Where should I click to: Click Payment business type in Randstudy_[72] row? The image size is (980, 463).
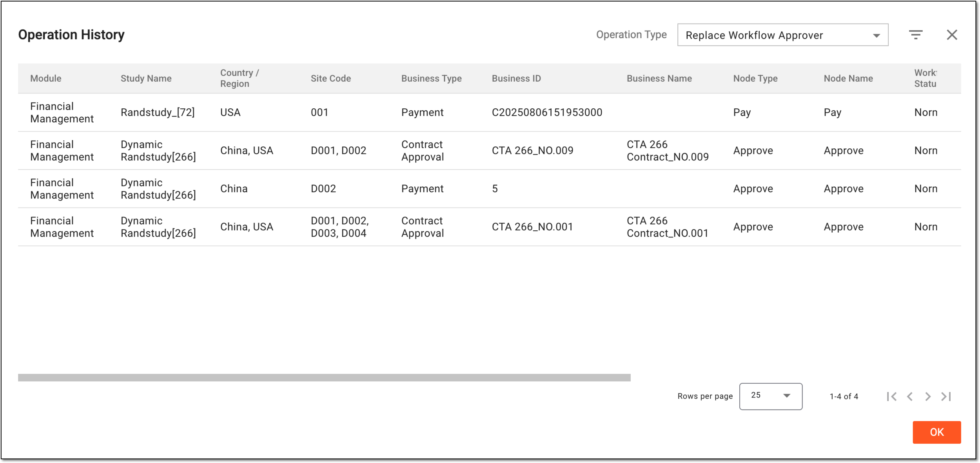click(x=422, y=113)
